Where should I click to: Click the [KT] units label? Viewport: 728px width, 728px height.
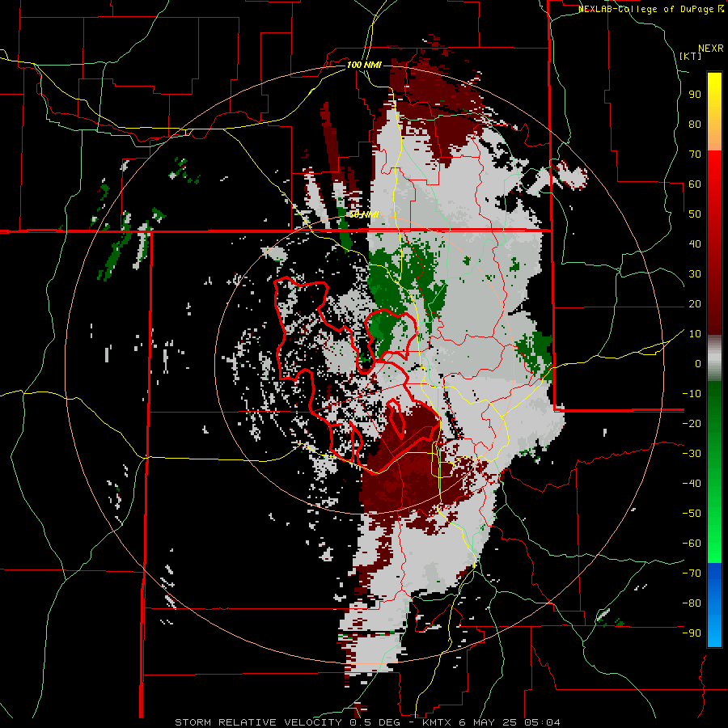tap(691, 56)
